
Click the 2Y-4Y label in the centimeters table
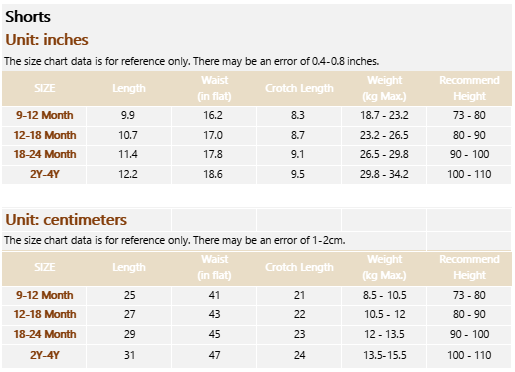(45, 355)
